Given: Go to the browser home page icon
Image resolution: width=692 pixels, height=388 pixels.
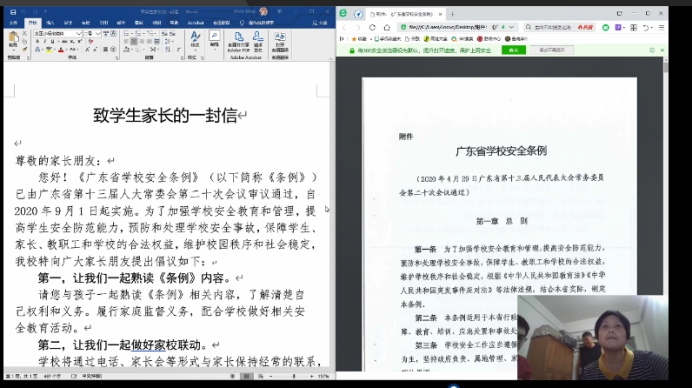Looking at the screenshot, I should [387, 27].
